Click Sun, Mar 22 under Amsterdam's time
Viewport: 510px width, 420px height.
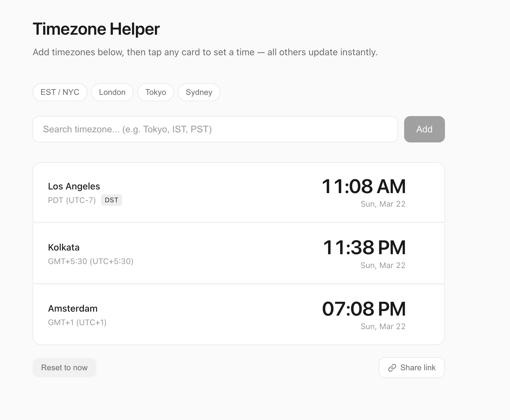point(383,326)
